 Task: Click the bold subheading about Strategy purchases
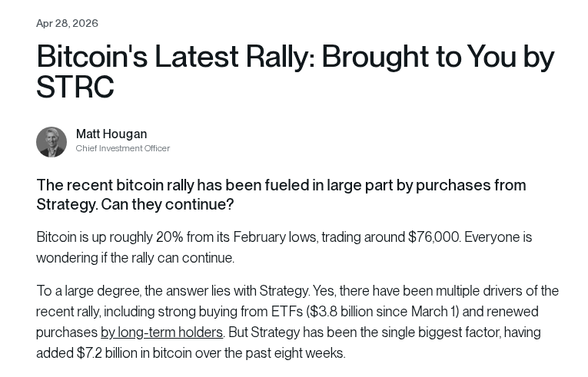pos(281,185)
